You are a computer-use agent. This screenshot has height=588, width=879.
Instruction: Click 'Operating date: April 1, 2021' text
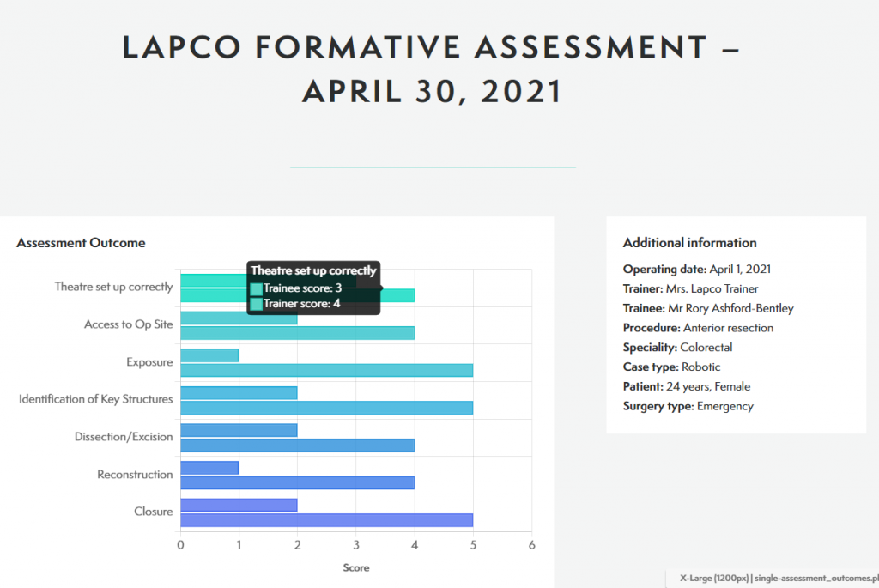(697, 269)
